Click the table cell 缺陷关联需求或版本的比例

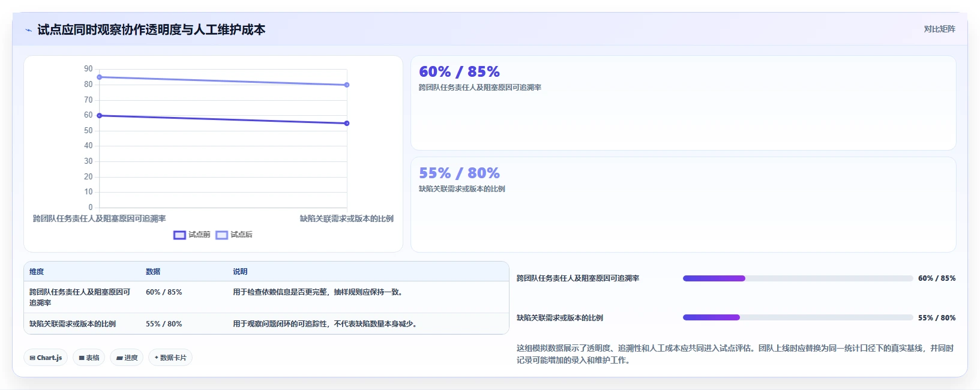click(73, 324)
